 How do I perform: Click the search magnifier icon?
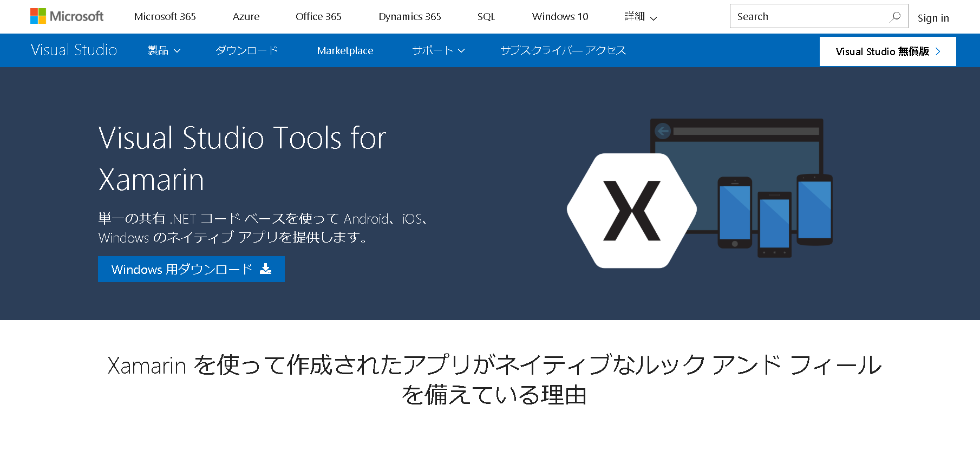[896, 16]
